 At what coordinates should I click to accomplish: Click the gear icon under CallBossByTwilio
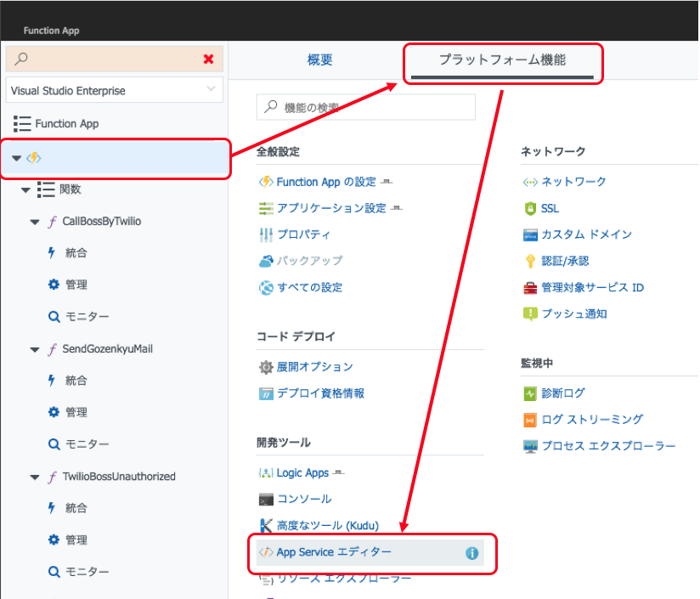[54, 285]
